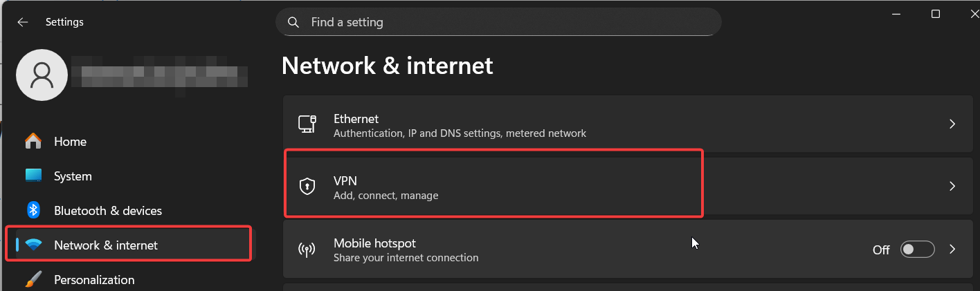The width and height of the screenshot is (980, 291).
Task: Go to Home in sidebar
Action: 70,142
